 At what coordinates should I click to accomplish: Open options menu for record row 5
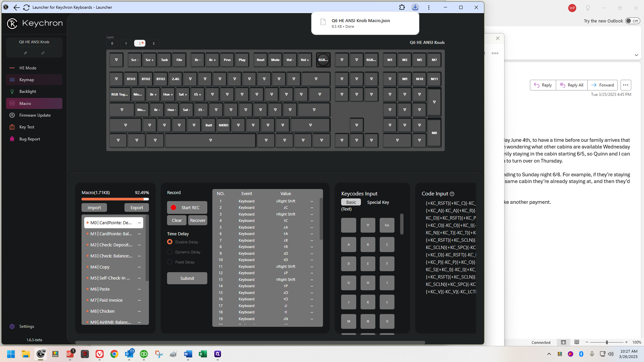[312, 228]
